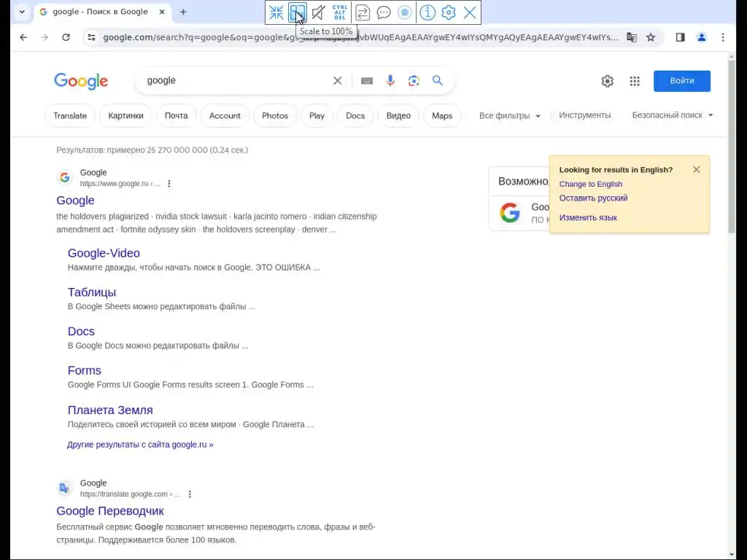Open the Планета Земля sitelink
Viewport: 747px width, 560px height.
[x=110, y=410]
